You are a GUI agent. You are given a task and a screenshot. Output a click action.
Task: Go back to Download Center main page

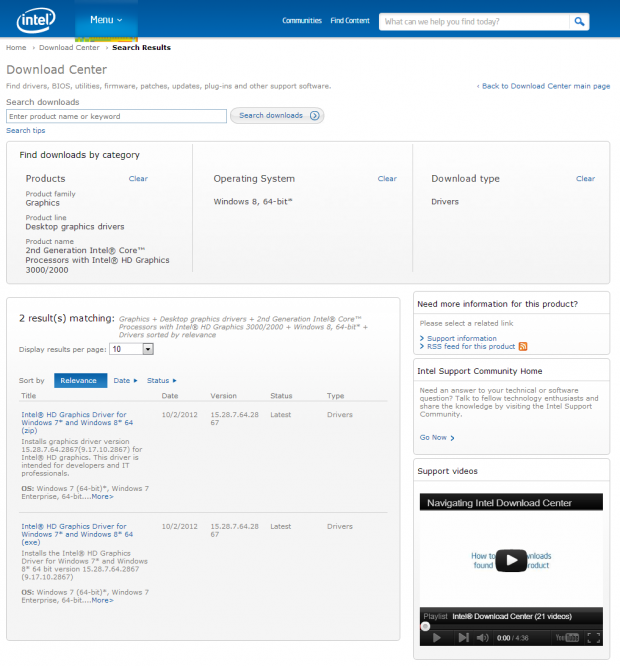[544, 86]
